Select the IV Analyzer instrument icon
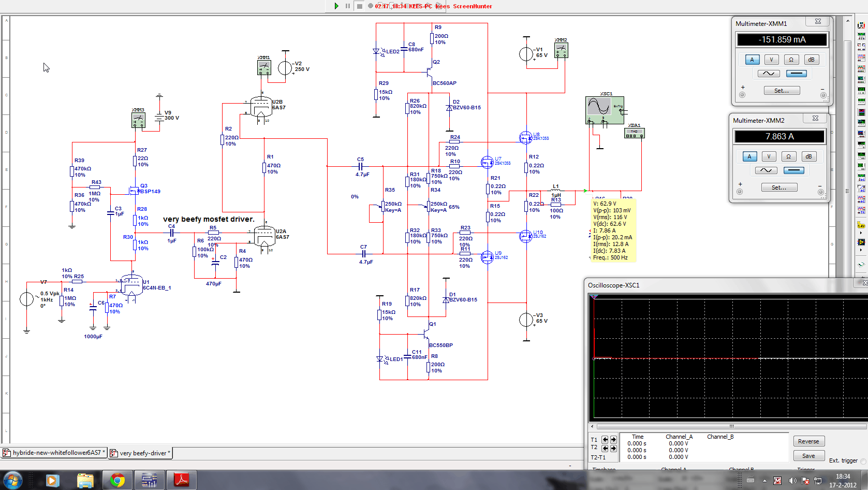 [861, 134]
